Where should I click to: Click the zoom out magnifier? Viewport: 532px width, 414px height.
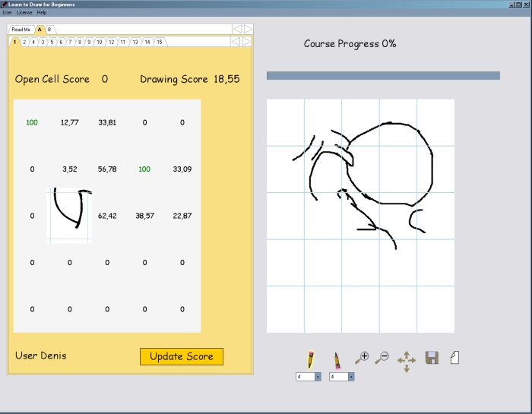pos(382,358)
